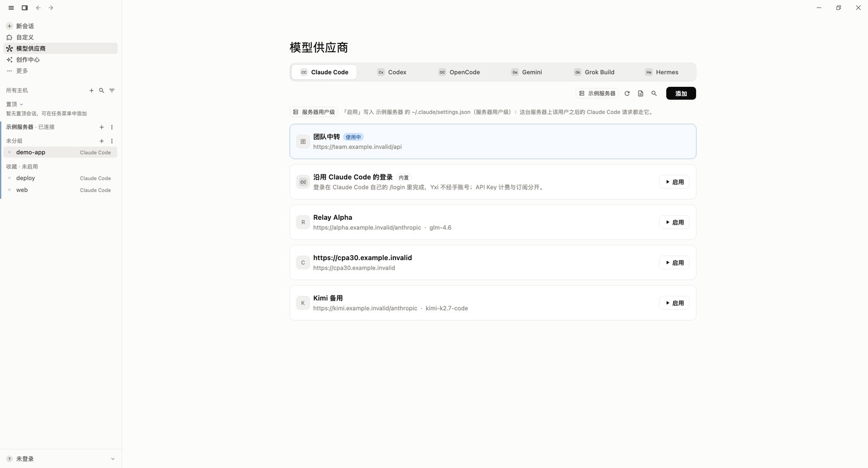The image size is (868, 468).
Task: Go back with the left arrow
Action: tap(38, 8)
